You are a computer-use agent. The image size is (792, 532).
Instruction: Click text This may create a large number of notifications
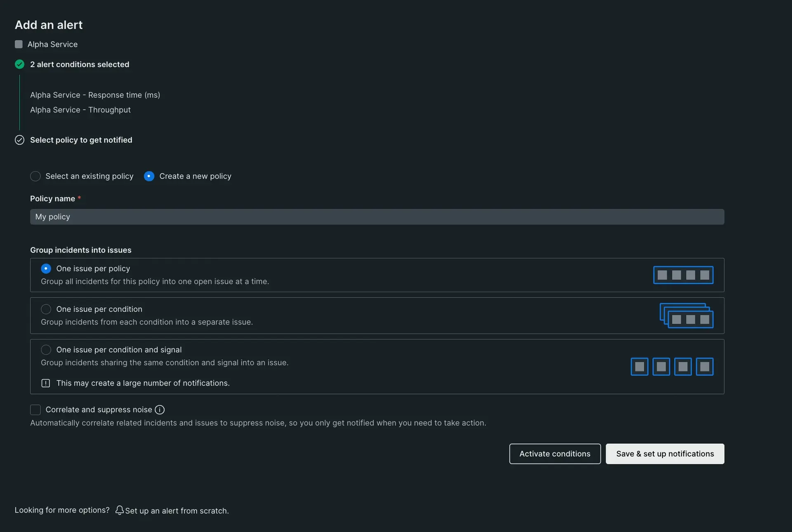[143, 383]
